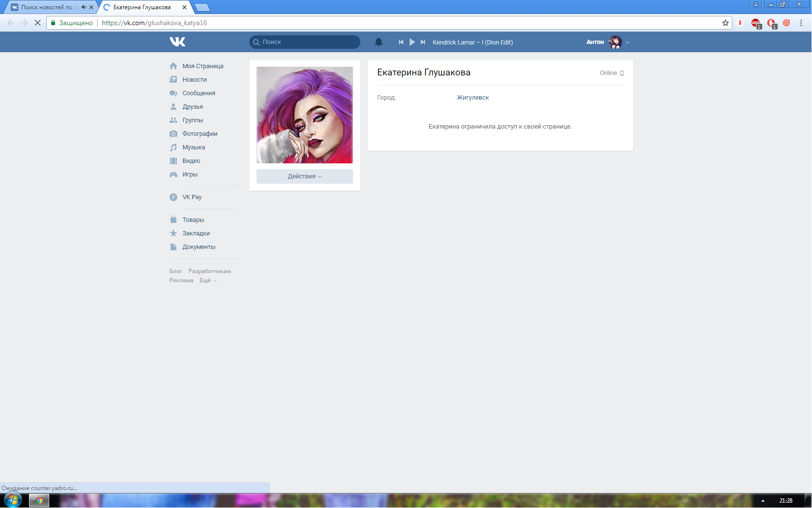Mute the audio-playing first tab

tap(84, 7)
